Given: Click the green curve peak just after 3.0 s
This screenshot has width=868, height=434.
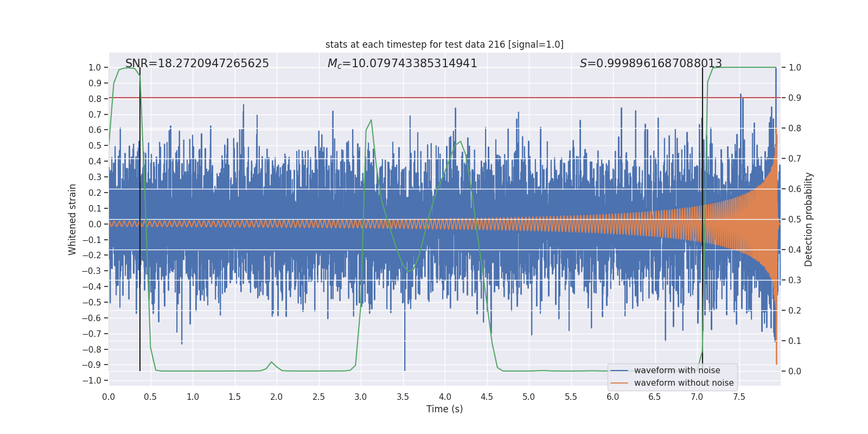Looking at the screenshot, I should point(371,120).
